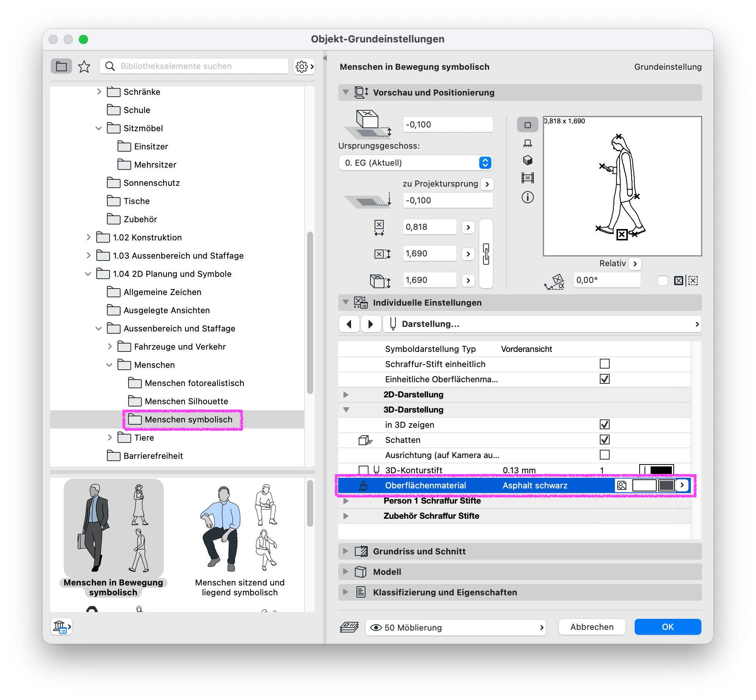Screen dimensions: 756x700
Task: Confirm with the OK button
Action: [667, 627]
